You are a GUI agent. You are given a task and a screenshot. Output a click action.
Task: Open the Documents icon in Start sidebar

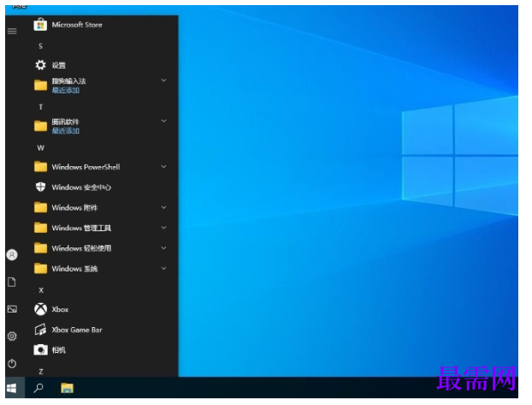pyautogui.click(x=12, y=282)
